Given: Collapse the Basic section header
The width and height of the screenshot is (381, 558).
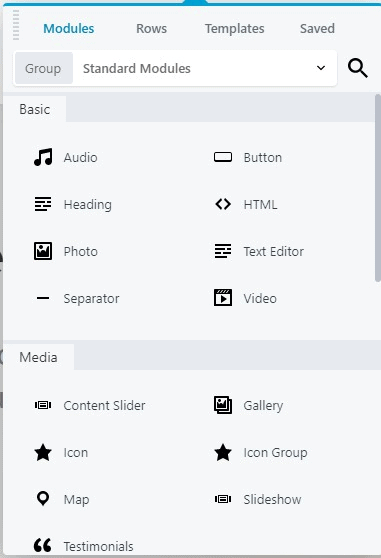Looking at the screenshot, I should point(35,109).
